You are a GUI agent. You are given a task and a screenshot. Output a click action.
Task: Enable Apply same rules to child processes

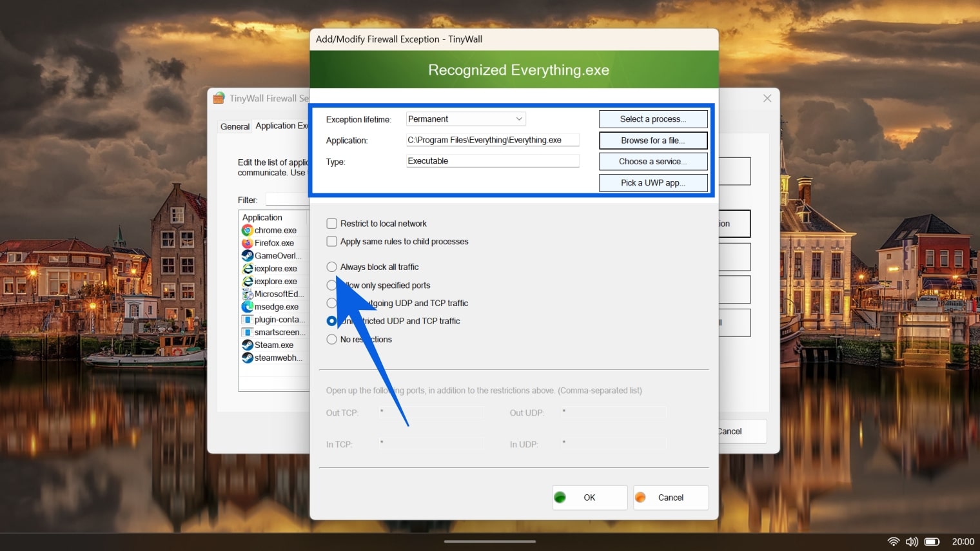(331, 242)
